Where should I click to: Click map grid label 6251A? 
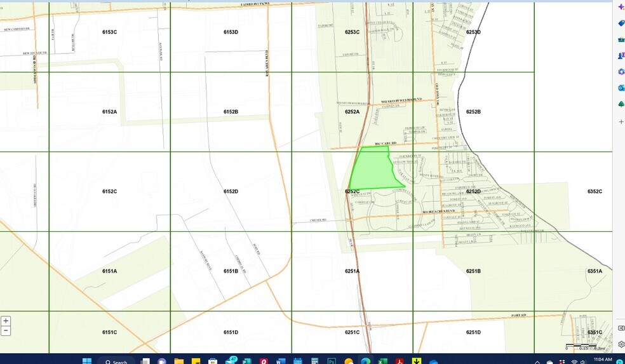tap(352, 271)
